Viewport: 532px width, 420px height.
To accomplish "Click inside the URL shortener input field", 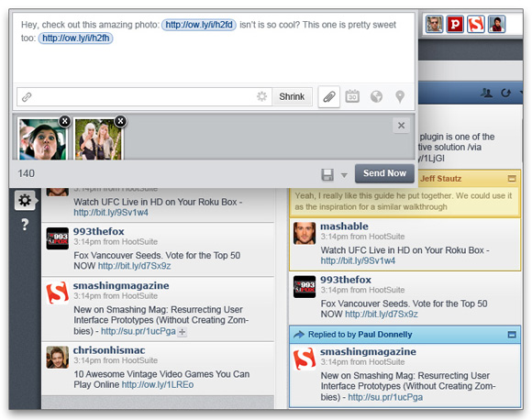I will 144,97.
